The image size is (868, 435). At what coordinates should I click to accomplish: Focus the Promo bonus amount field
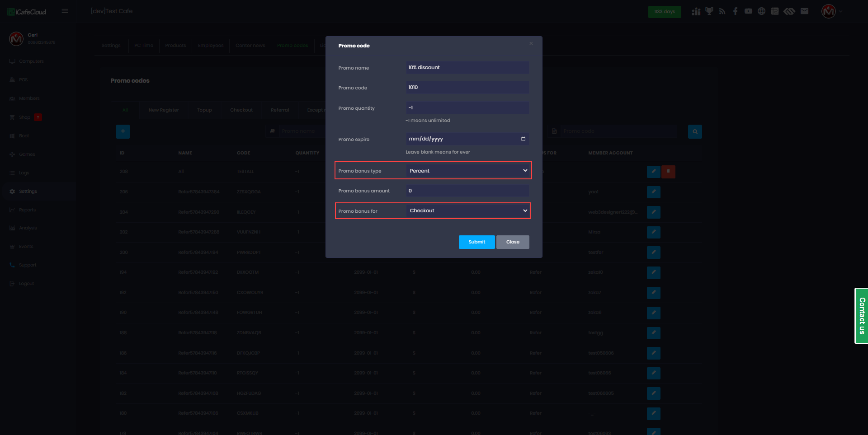click(x=467, y=191)
